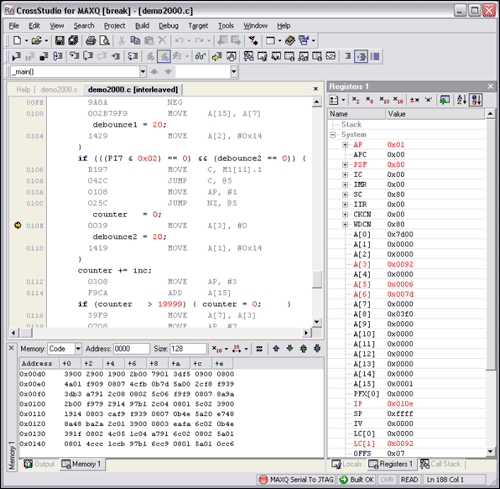This screenshot has height=489, width=500.
Task: Click the glasses quick-watch icon
Action: pos(200,56)
